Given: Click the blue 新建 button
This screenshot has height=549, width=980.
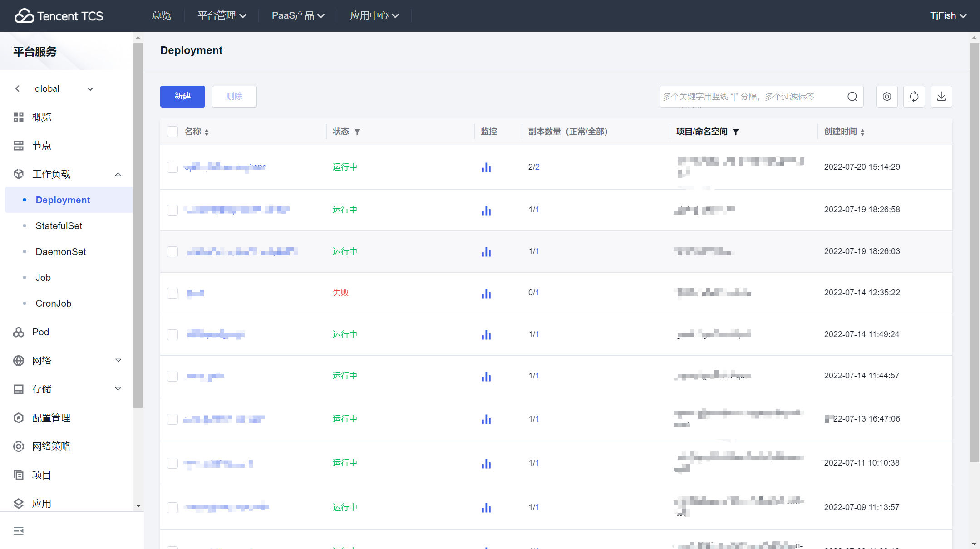Looking at the screenshot, I should pyautogui.click(x=182, y=97).
